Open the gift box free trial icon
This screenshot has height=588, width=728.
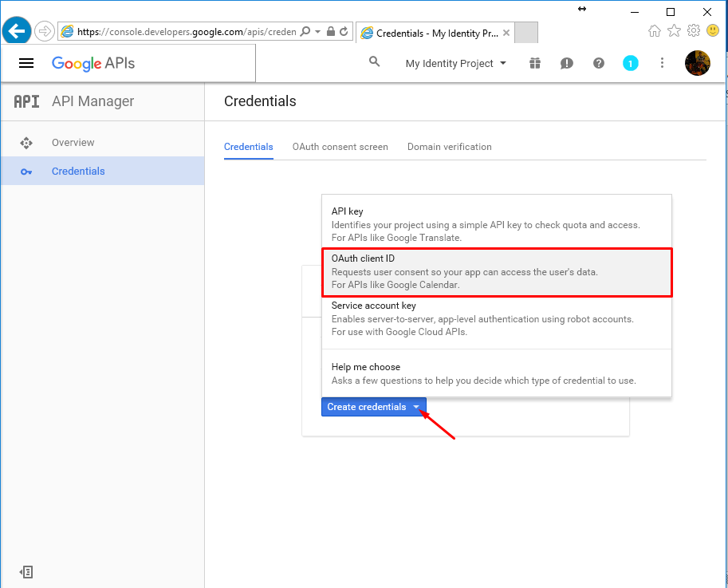click(535, 63)
